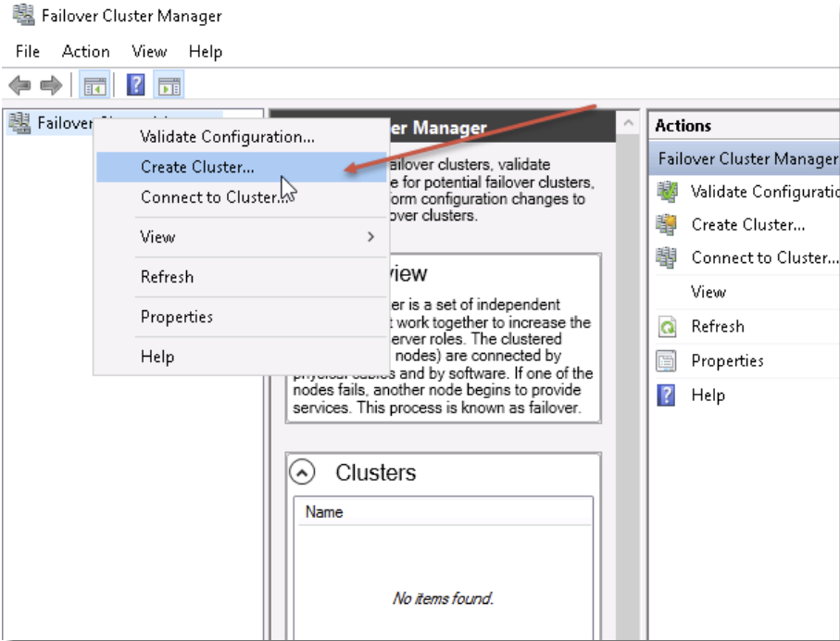Choose Help in context menu
This screenshot has width=840, height=641.
coord(241,356)
